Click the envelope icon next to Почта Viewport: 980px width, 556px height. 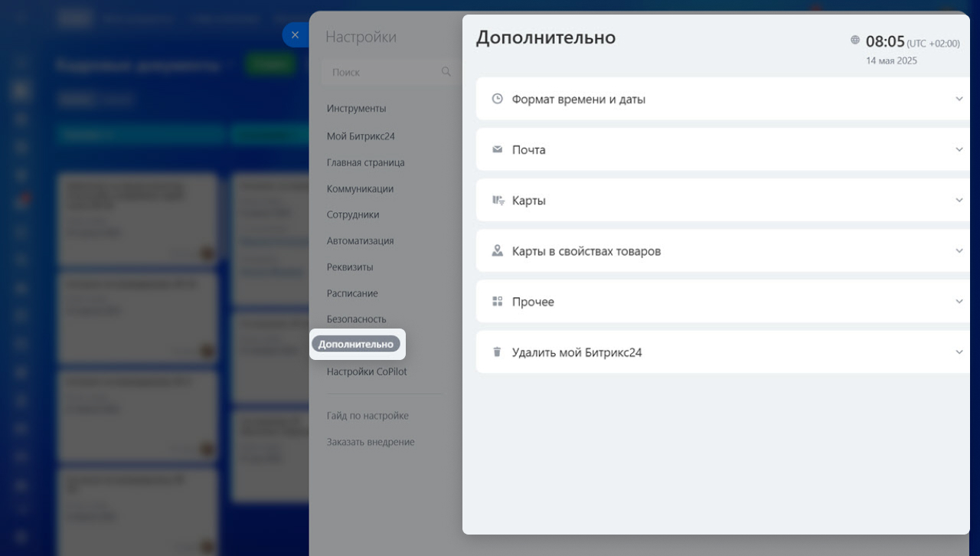[497, 149]
